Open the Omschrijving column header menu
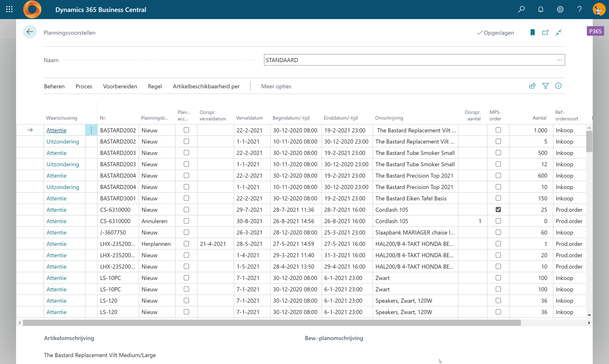Viewport: 609px width, 364px height. pyautogui.click(x=389, y=118)
